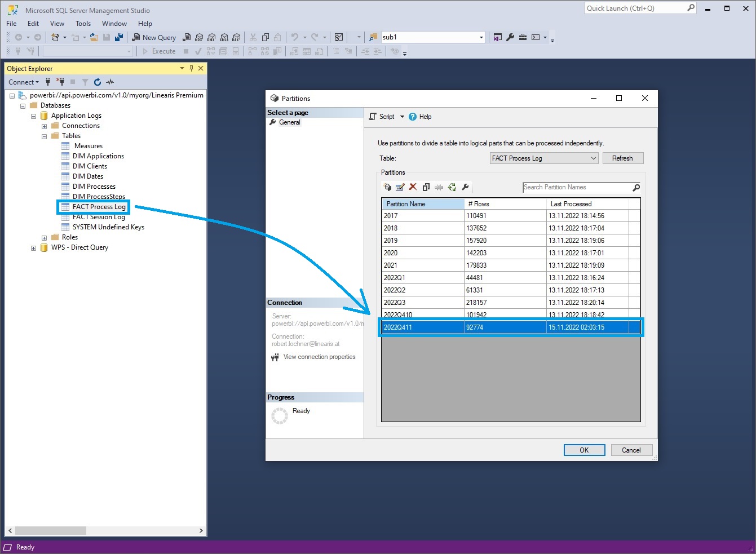View connection properties

320,357
